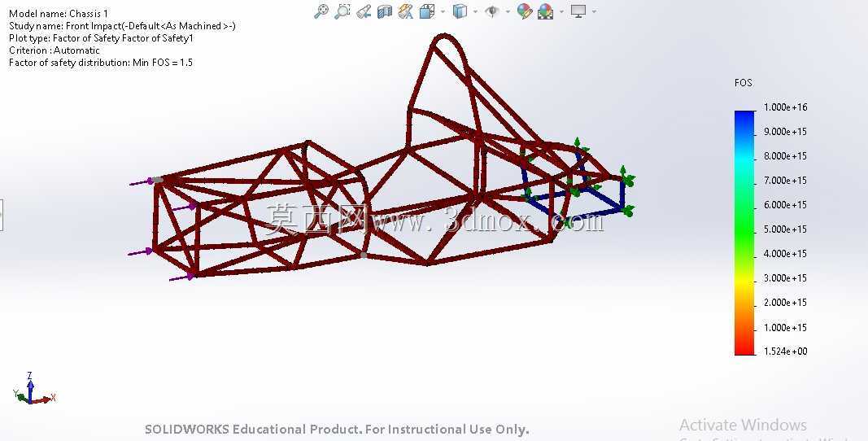868x441 pixels.
Task: Click the View Settings monitor icon
Action: (578, 11)
